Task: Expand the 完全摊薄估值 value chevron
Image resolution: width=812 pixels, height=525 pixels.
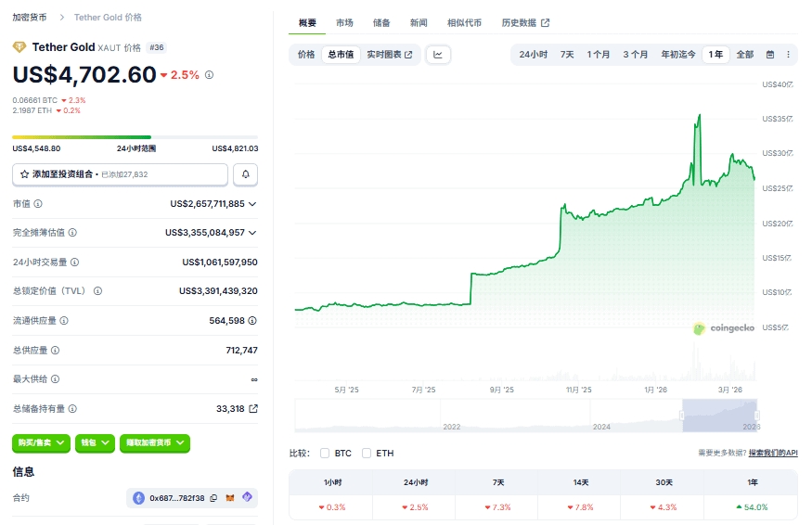Action: 252,233
